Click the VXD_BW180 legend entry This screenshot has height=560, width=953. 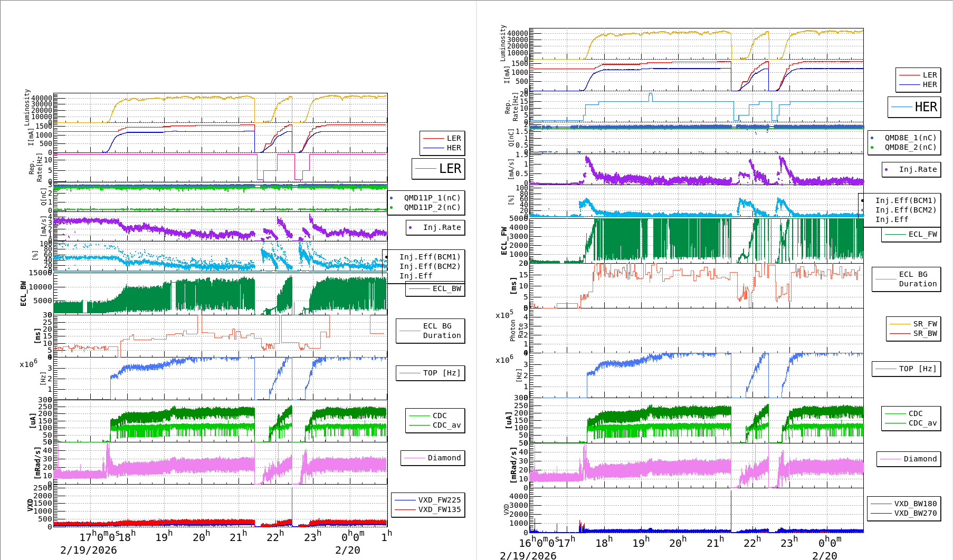pos(915,504)
